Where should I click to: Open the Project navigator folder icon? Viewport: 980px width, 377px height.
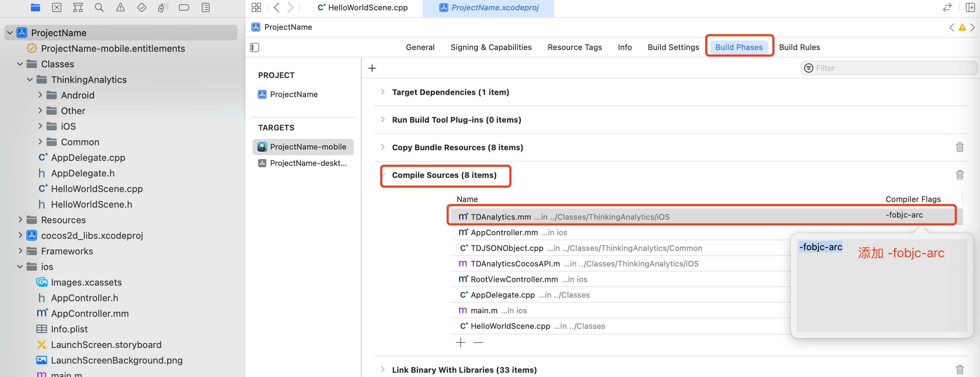point(35,7)
